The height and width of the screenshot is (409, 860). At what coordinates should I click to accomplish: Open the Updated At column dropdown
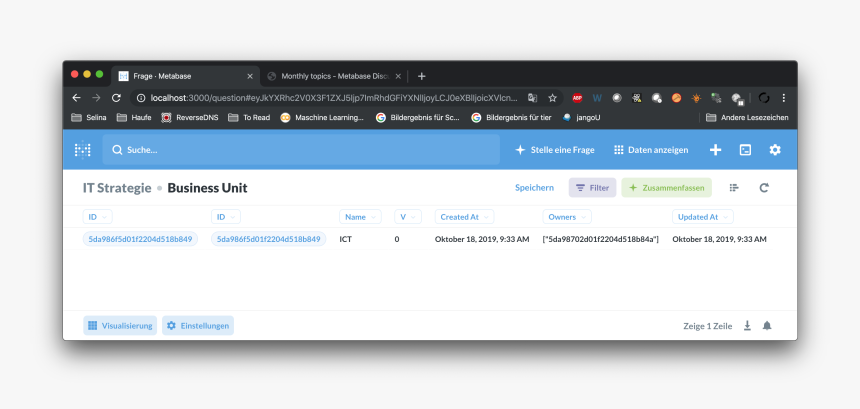[x=703, y=217]
